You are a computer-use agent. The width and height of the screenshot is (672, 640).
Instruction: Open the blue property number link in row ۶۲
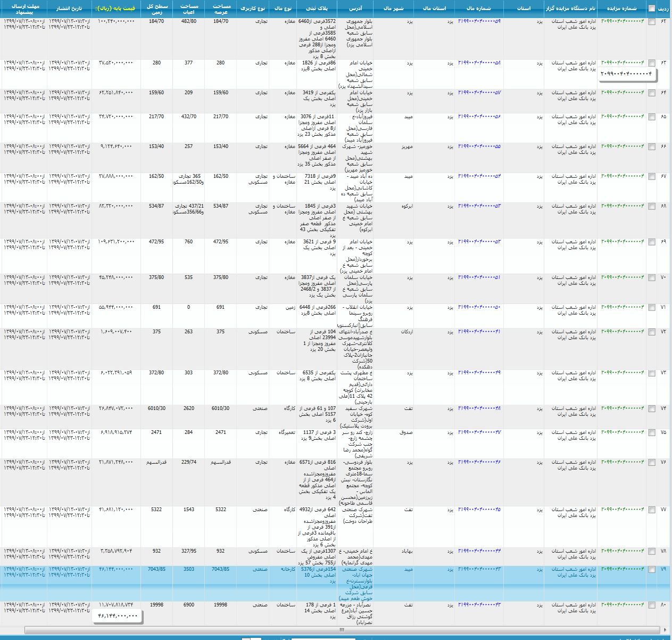(479, 21)
